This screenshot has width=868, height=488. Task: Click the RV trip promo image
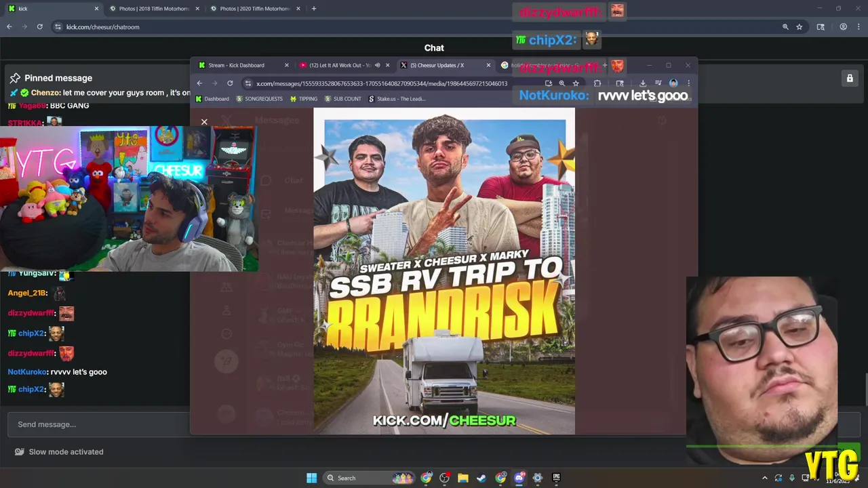(444, 271)
